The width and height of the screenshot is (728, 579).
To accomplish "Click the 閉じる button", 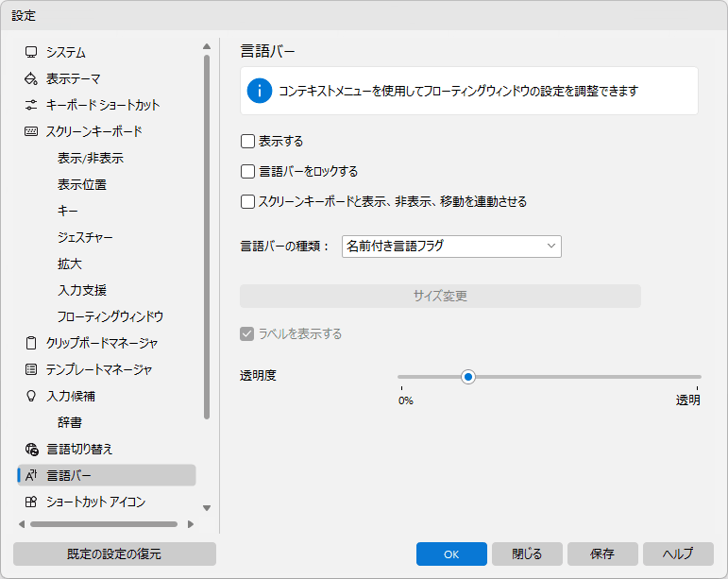I will [x=527, y=553].
